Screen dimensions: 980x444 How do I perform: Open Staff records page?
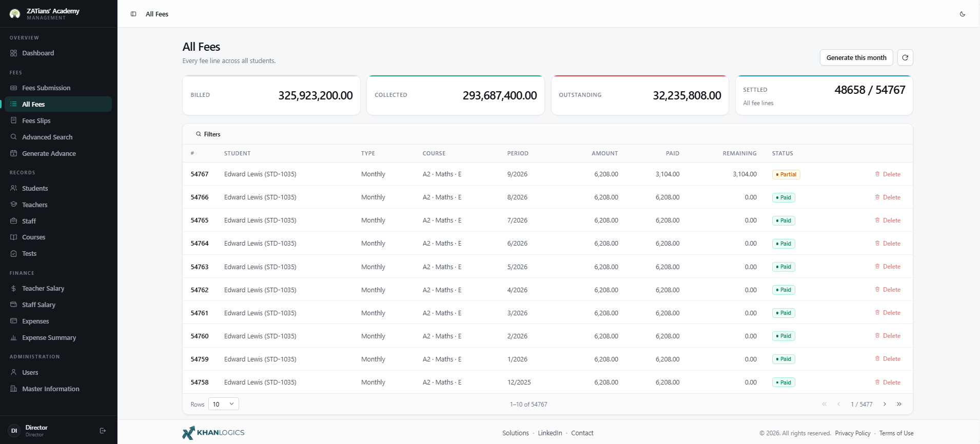(58, 221)
